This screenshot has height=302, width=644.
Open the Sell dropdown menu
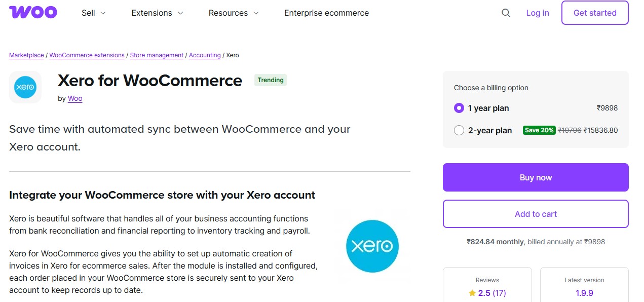[93, 13]
